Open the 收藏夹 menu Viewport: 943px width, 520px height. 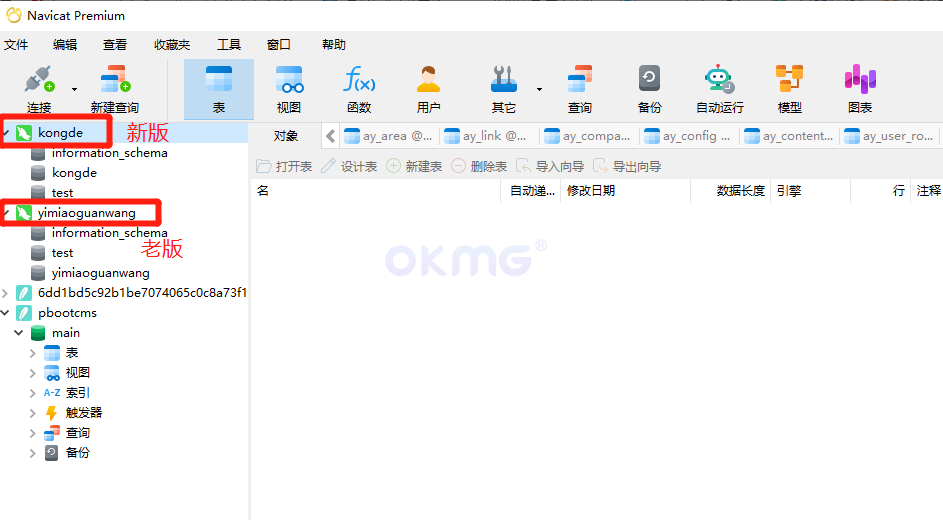tap(172, 44)
